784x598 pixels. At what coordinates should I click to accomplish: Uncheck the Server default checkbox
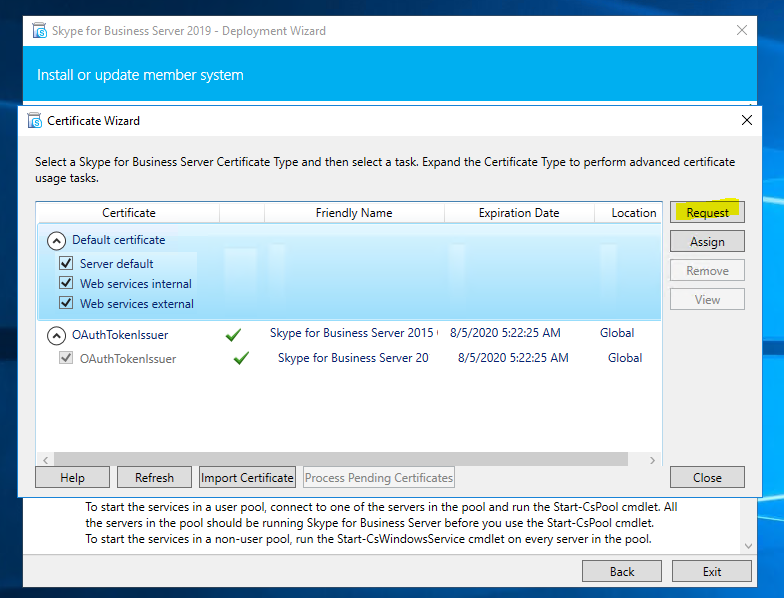coord(66,264)
